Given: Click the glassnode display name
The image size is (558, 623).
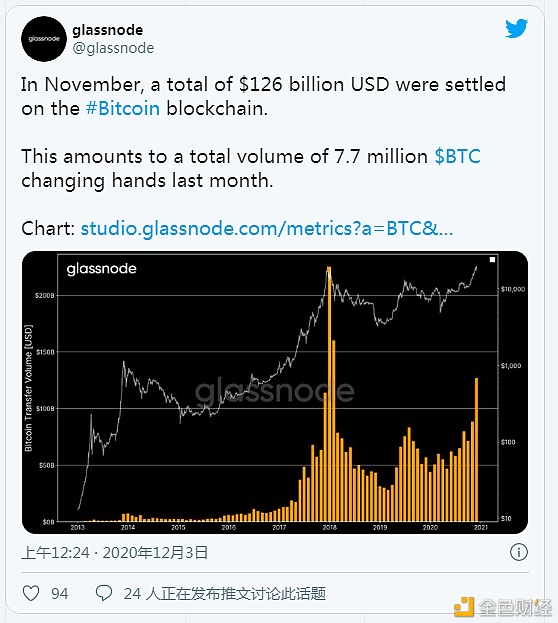Looking at the screenshot, I should (108, 30).
